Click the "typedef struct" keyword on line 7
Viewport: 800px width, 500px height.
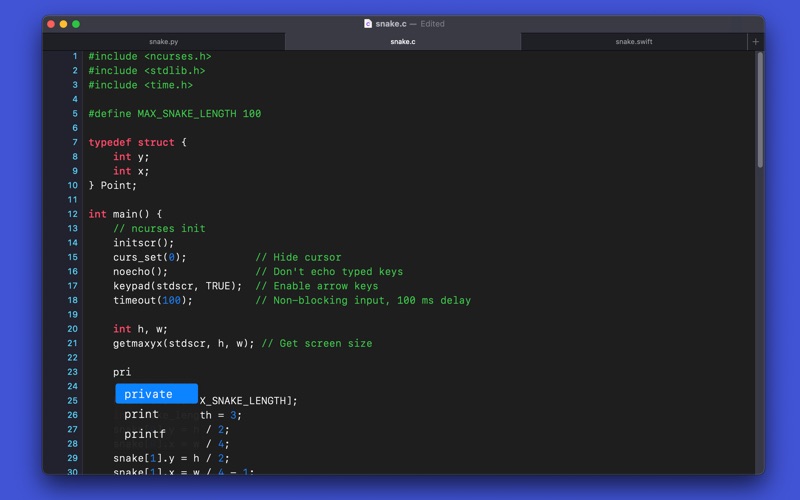click(130, 143)
